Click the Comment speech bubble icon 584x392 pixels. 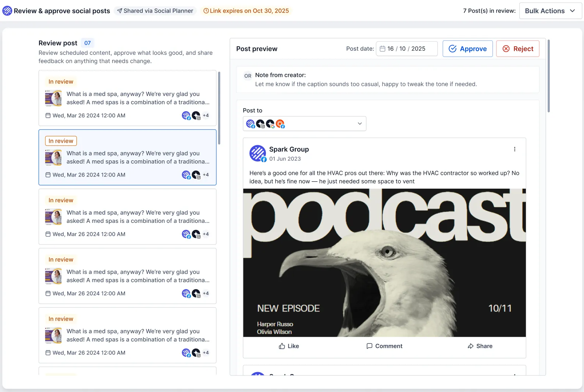pos(369,346)
